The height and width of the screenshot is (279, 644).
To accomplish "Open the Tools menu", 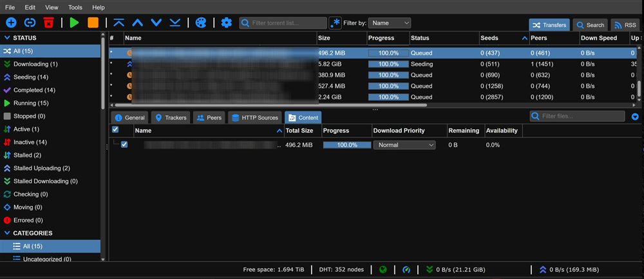I will pos(75,7).
